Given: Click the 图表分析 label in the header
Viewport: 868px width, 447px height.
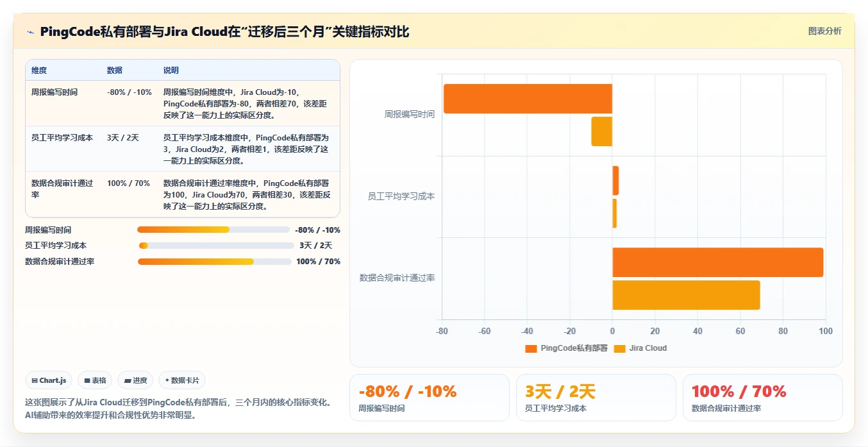Looking at the screenshot, I should pyautogui.click(x=824, y=31).
